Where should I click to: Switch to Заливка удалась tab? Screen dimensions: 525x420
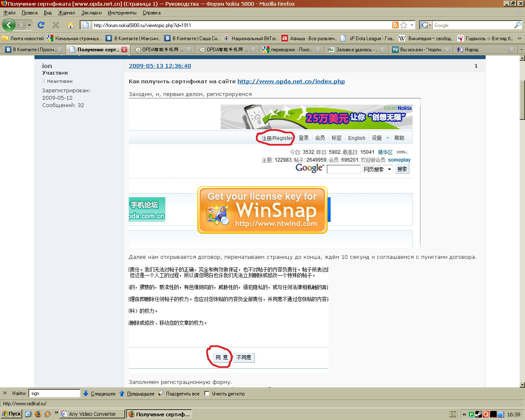[x=355, y=50]
